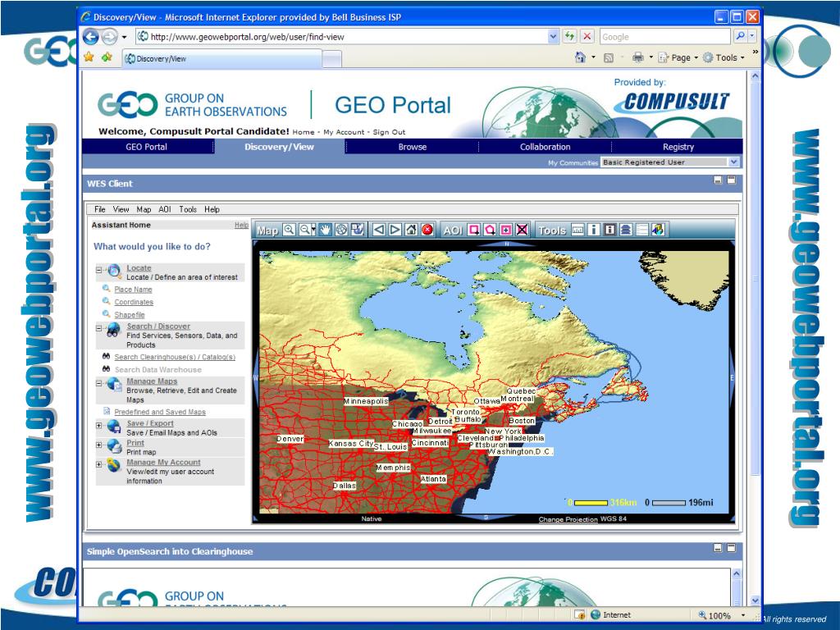Screen dimensions: 840x630
Task: Switch to the Collaboration tab
Action: coord(545,147)
